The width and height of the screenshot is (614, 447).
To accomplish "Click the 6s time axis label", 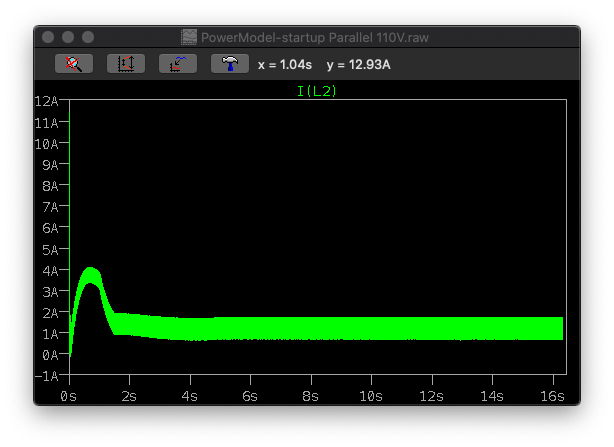I will [250, 397].
